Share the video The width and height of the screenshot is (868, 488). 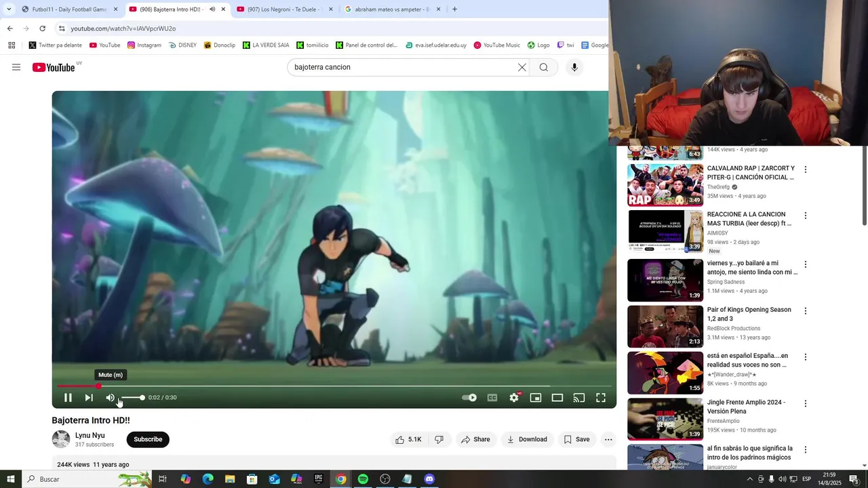pyautogui.click(x=475, y=439)
